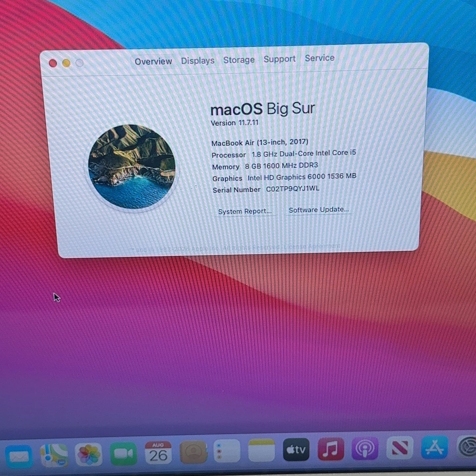Open the News app icon
Viewport: 476px width, 476px height.
click(400, 447)
